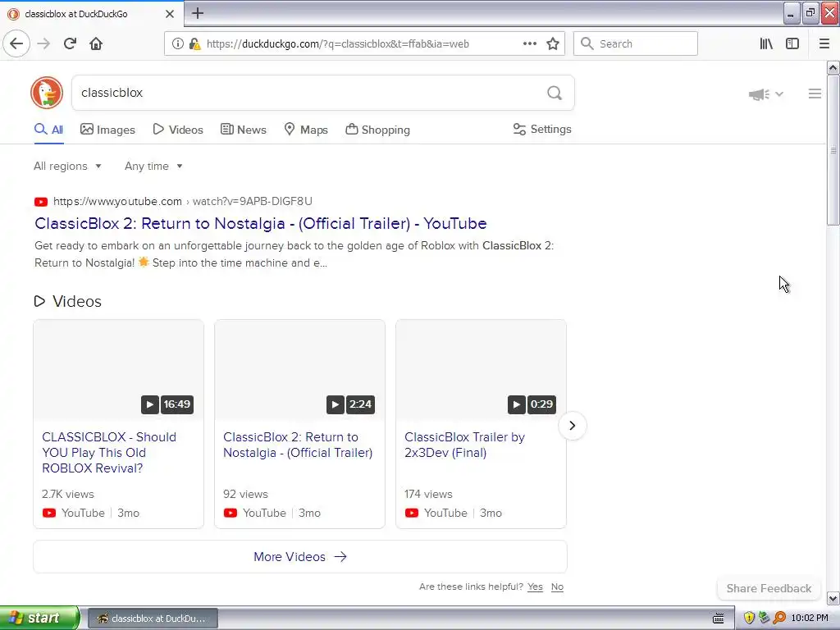Click the scrollbar down arrow
Screen dimensions: 840x630
[833, 598]
